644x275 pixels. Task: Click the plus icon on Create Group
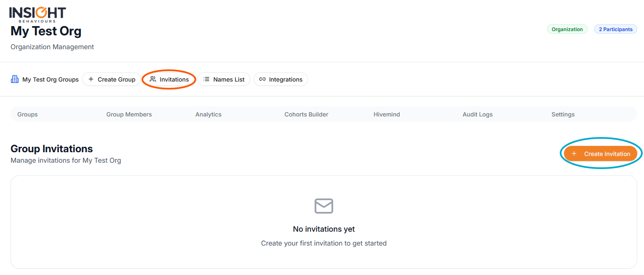pyautogui.click(x=91, y=79)
